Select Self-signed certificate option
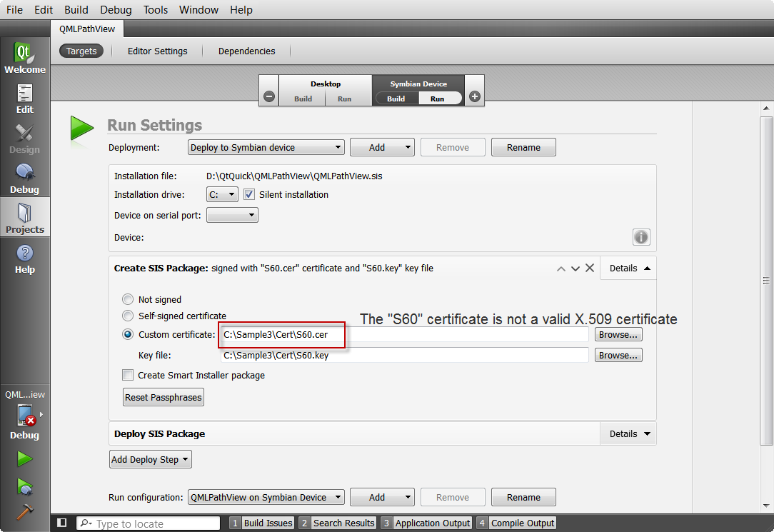774x532 pixels. tap(128, 316)
